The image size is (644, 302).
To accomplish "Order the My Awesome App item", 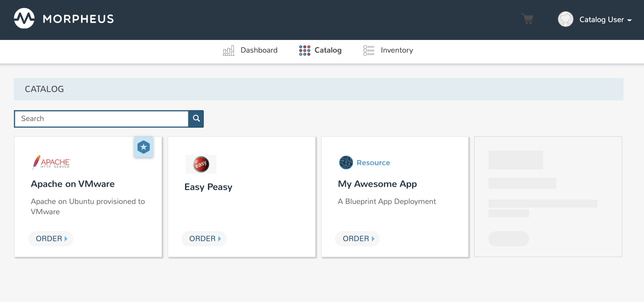I will pos(358,239).
